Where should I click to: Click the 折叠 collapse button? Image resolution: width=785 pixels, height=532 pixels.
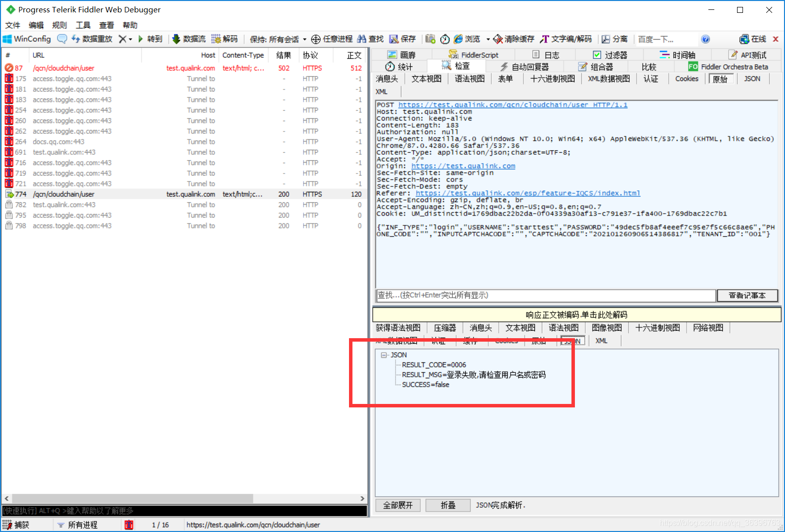448,505
